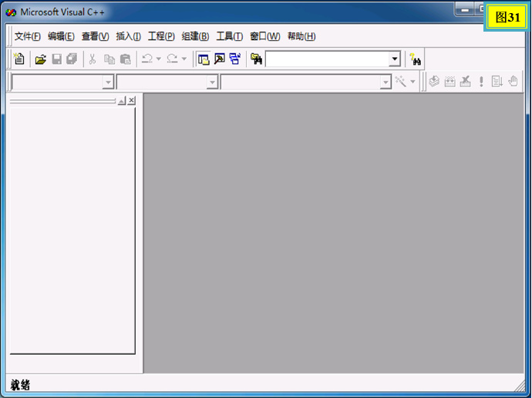Open the 编辑(E) menu
Image resolution: width=532 pixels, height=398 pixels.
click(x=61, y=36)
